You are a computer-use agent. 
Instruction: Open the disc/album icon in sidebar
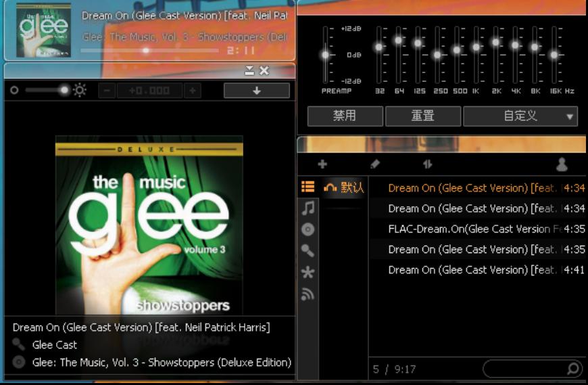point(308,229)
